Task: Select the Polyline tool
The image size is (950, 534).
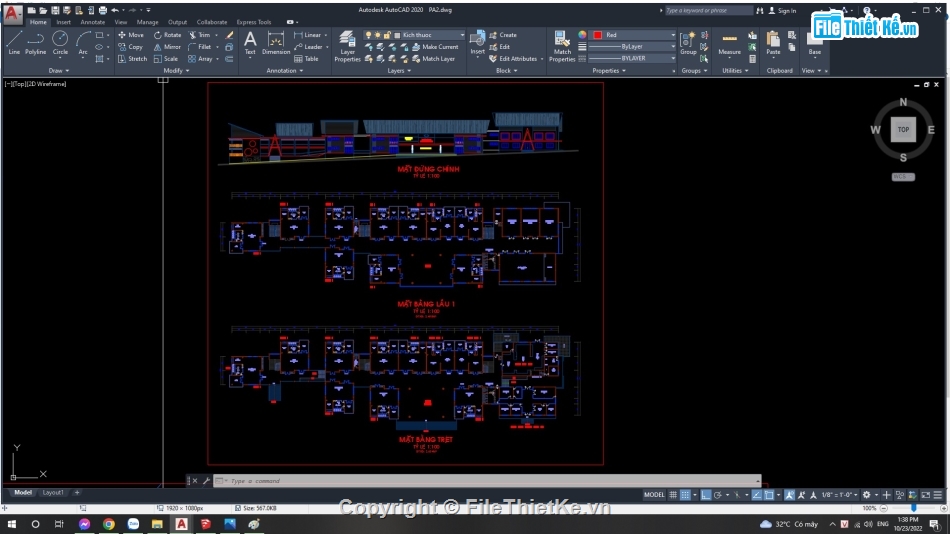Action: point(36,43)
